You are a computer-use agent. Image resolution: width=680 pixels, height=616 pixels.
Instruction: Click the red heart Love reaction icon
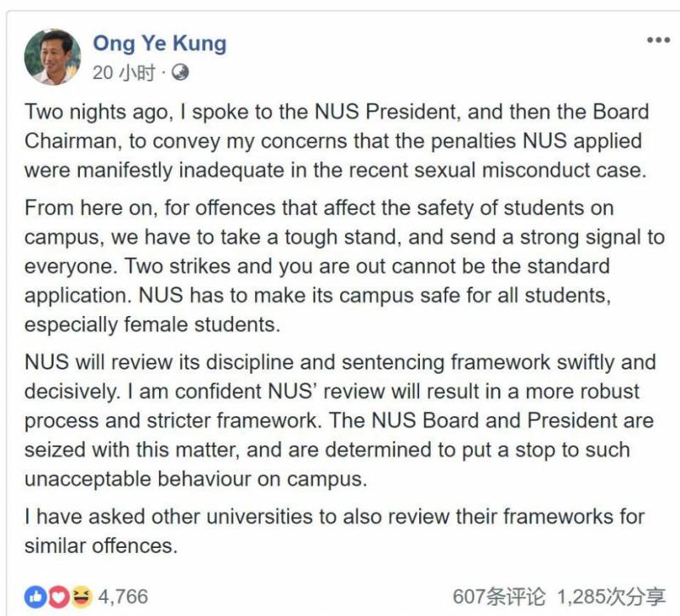tap(59, 597)
